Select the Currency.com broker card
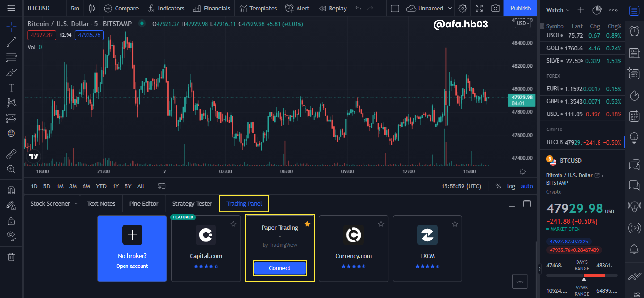Image resolution: width=644 pixels, height=298 pixels. click(x=354, y=249)
